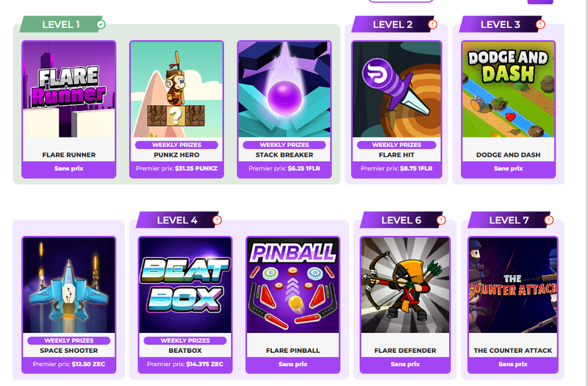Open the Flare Runner game thumbnail
This screenshot has height=386, width=588.
tap(69, 90)
